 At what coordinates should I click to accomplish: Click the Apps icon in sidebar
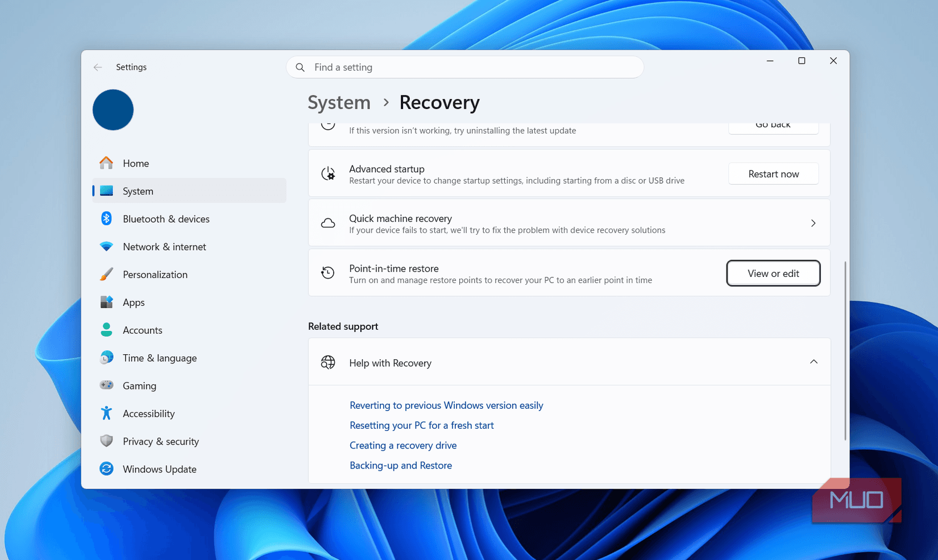click(106, 302)
